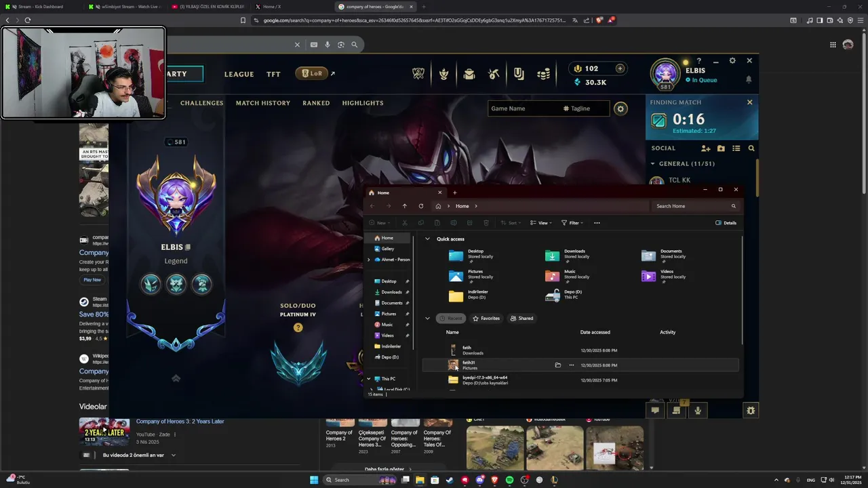
Task: Open the Loot hammer icon in League client
Action: tap(494, 74)
